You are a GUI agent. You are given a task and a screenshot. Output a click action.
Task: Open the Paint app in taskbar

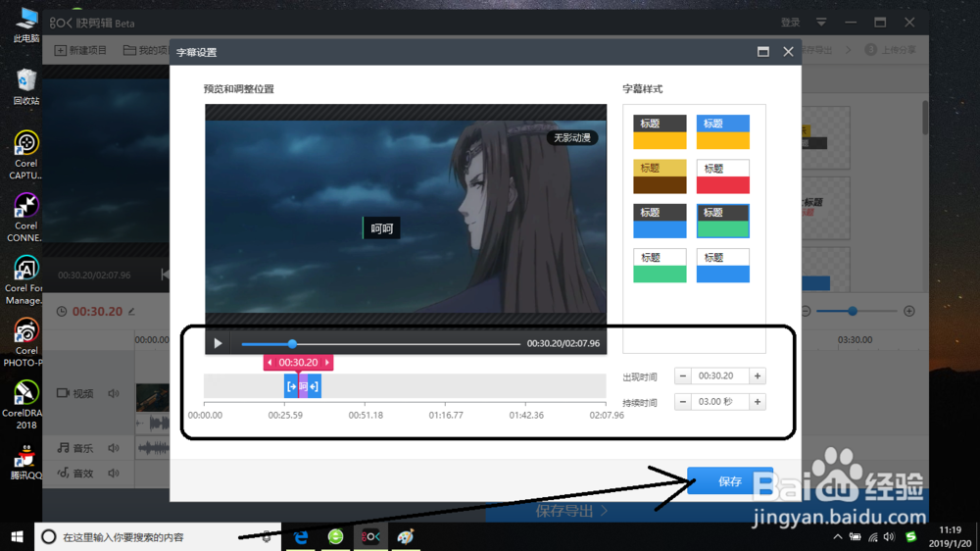406,536
